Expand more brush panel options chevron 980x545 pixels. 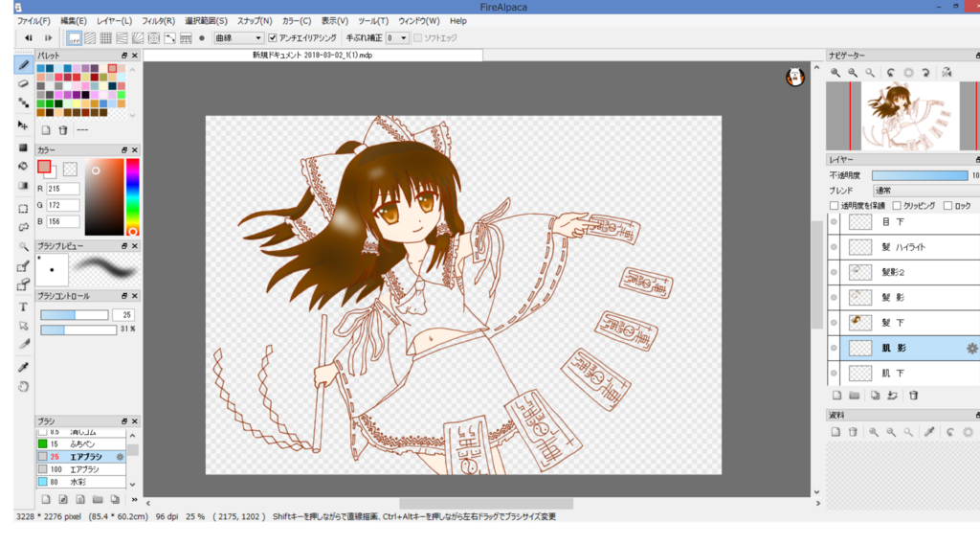[x=134, y=499]
